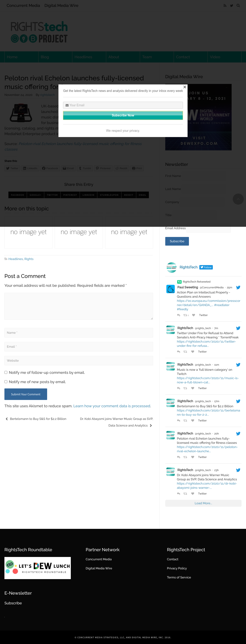Share entry via the black FACEBOOK button
Viewport: 246px width, 644px height.
(17, 195)
